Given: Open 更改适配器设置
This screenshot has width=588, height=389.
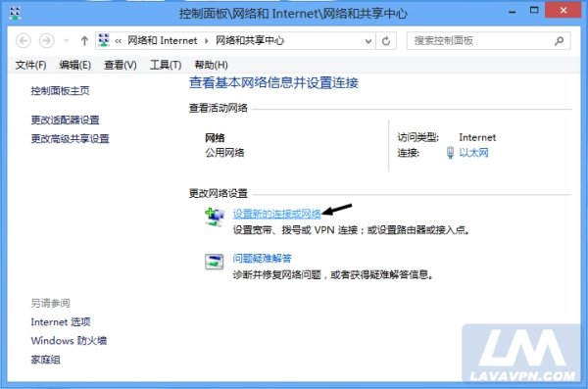Looking at the screenshot, I should [x=65, y=121].
